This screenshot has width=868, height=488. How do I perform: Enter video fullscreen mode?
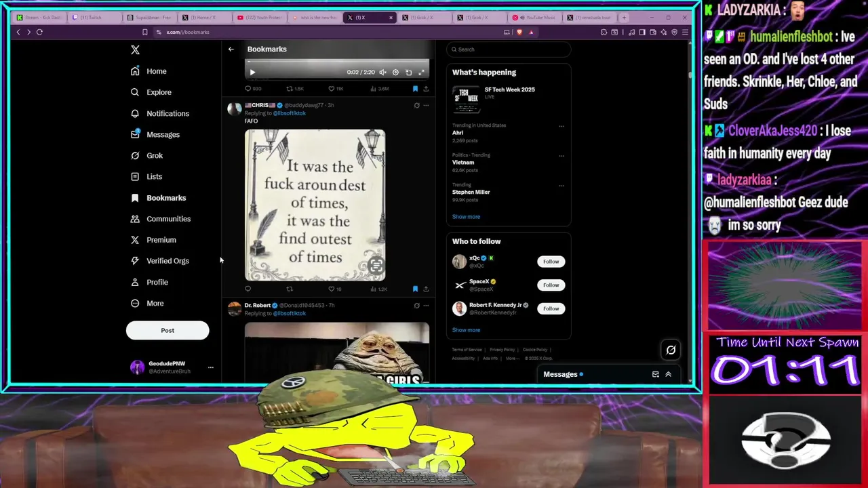click(x=421, y=72)
